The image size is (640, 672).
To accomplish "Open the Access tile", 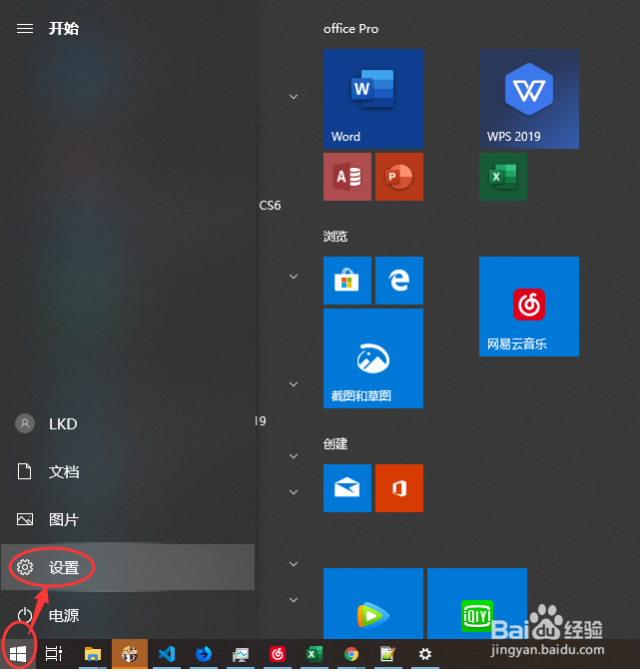I will click(347, 177).
